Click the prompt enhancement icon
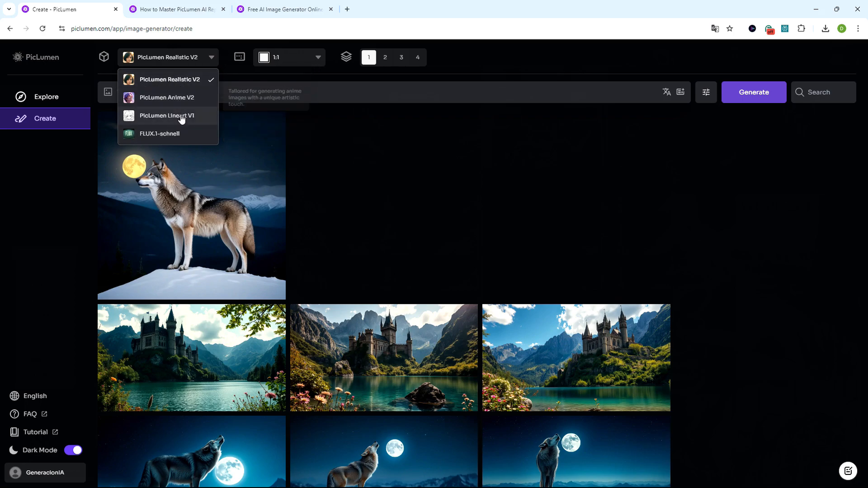Screen dimensions: 868x488 pyautogui.click(x=681, y=92)
